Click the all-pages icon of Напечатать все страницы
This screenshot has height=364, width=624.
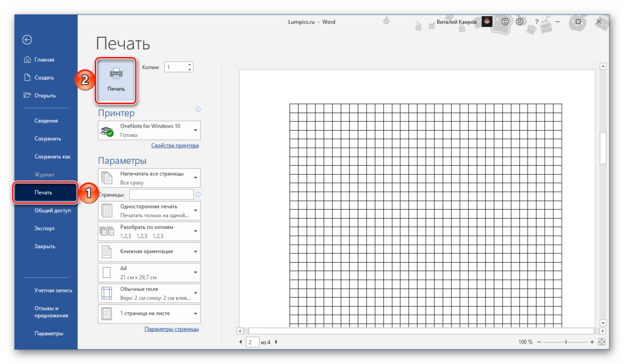coord(106,178)
